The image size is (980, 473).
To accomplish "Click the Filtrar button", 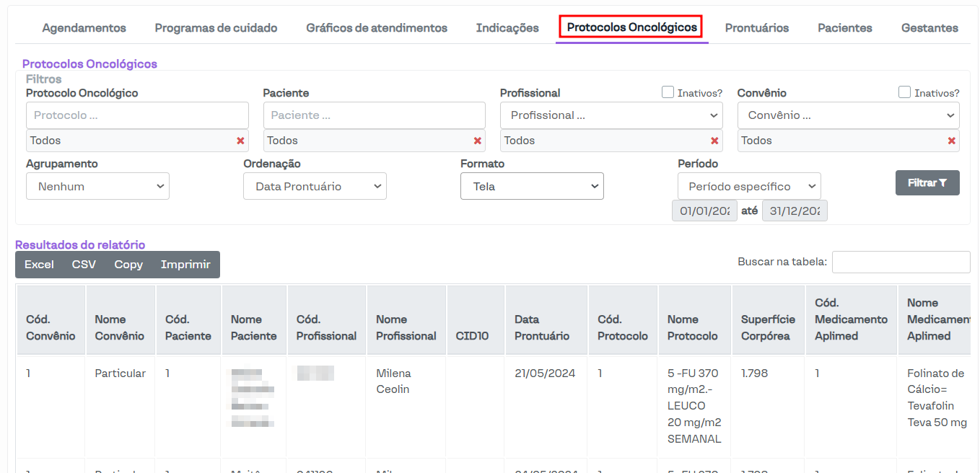I will 927,183.
